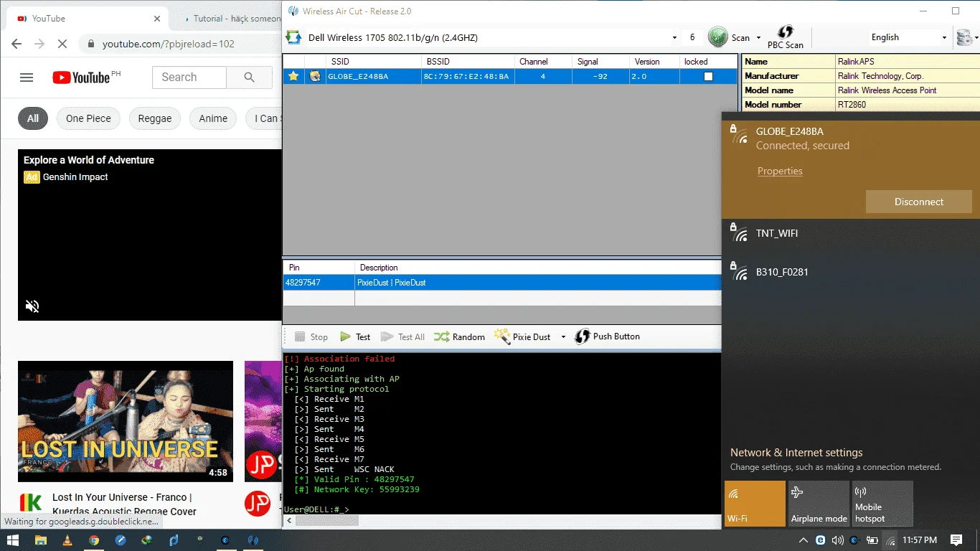Click the Push Button toolbar item

[x=608, y=336]
